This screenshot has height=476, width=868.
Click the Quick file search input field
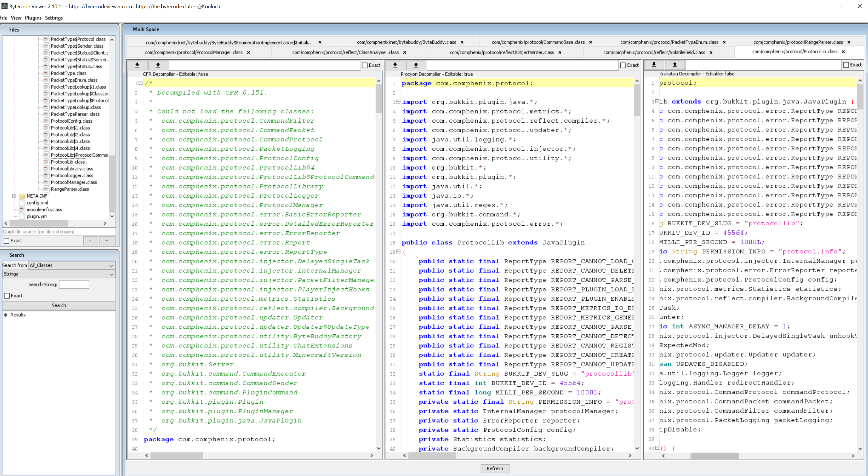click(x=58, y=232)
